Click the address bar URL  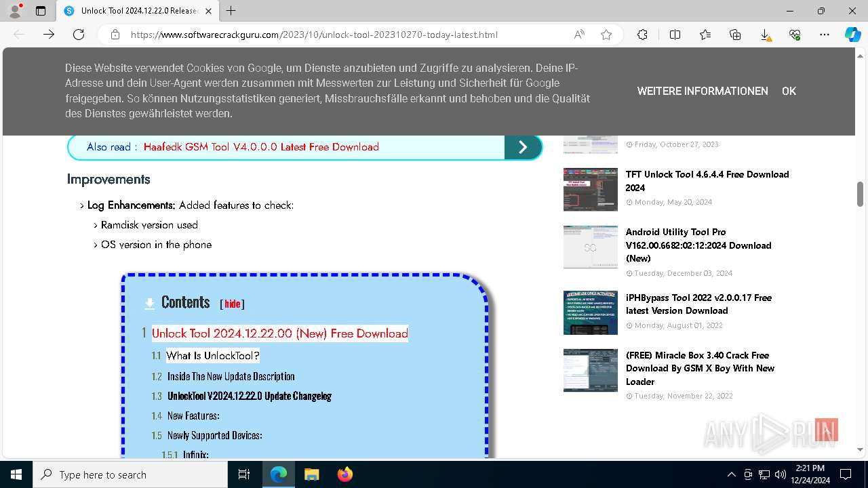click(x=314, y=35)
